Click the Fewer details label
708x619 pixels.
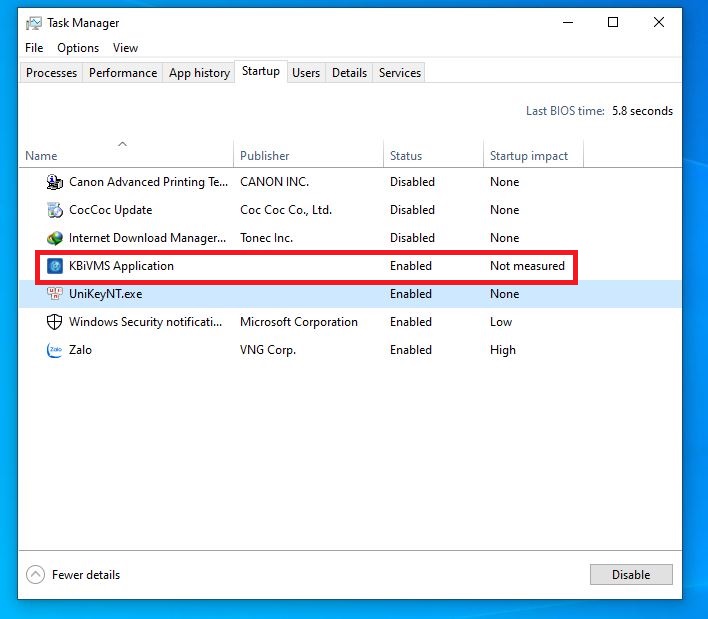[x=86, y=575]
